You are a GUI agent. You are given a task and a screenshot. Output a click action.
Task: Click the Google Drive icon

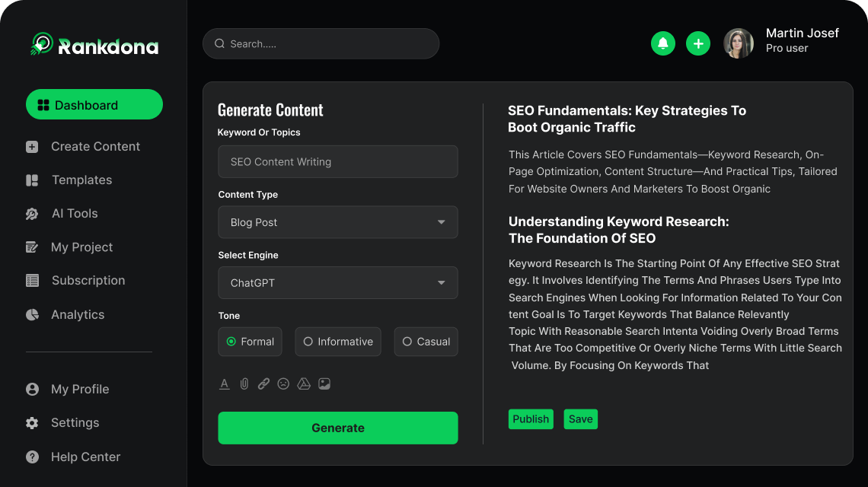click(x=304, y=384)
